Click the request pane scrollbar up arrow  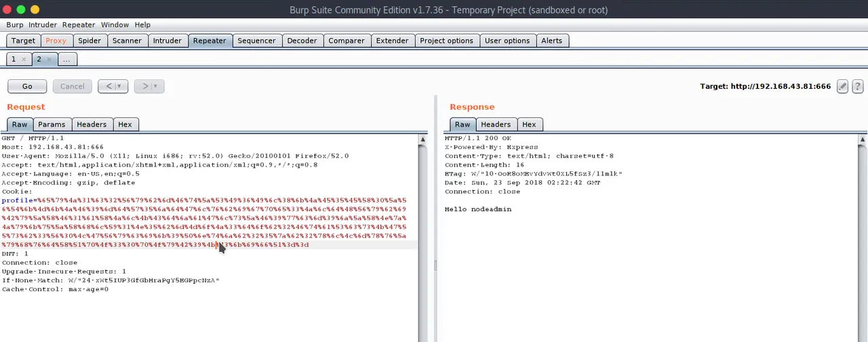click(422, 140)
